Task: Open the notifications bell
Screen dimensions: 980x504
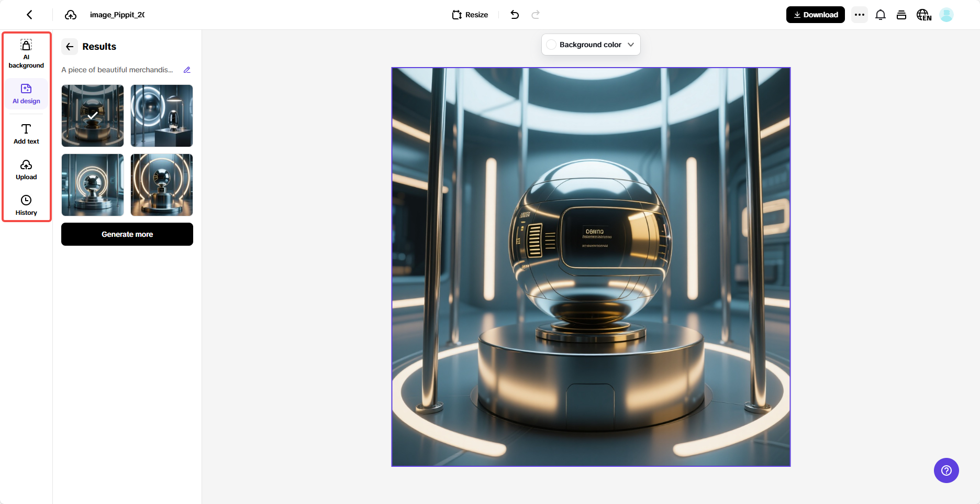Action: (x=880, y=15)
